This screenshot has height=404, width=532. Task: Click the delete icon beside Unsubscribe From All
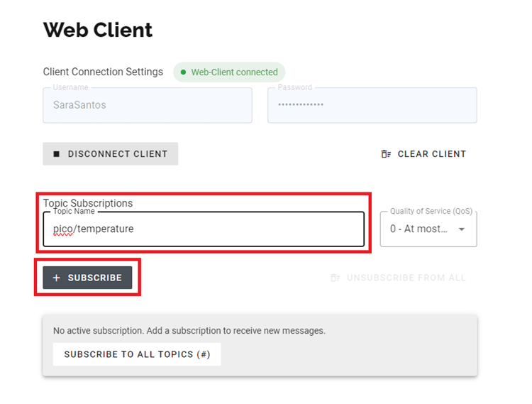(336, 278)
